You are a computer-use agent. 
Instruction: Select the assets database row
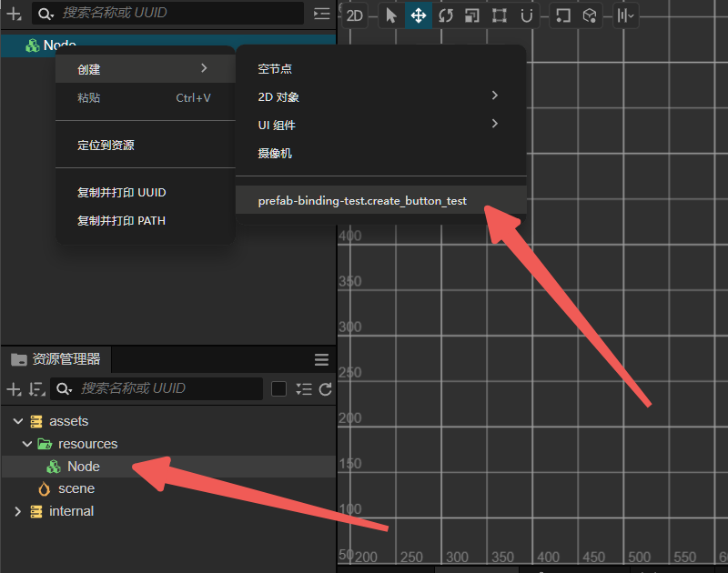coord(168,421)
